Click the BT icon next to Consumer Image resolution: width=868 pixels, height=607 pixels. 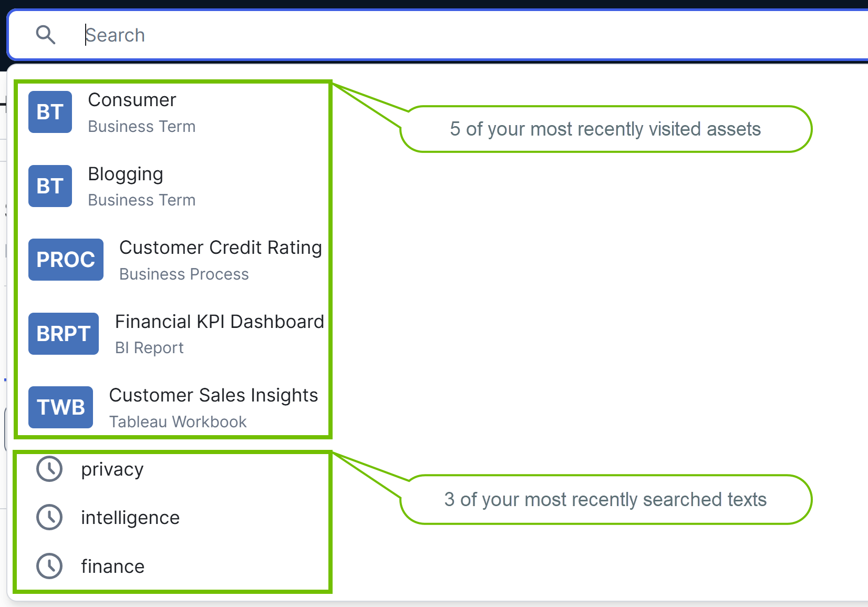50,112
